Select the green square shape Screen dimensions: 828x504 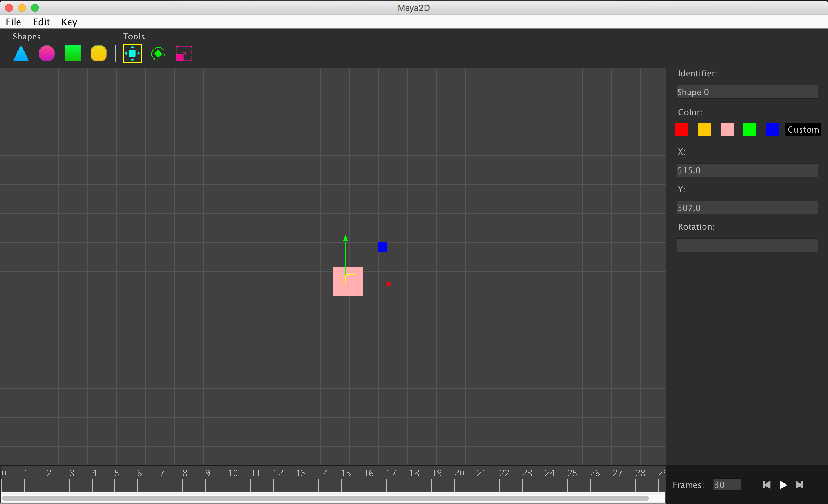(x=72, y=53)
